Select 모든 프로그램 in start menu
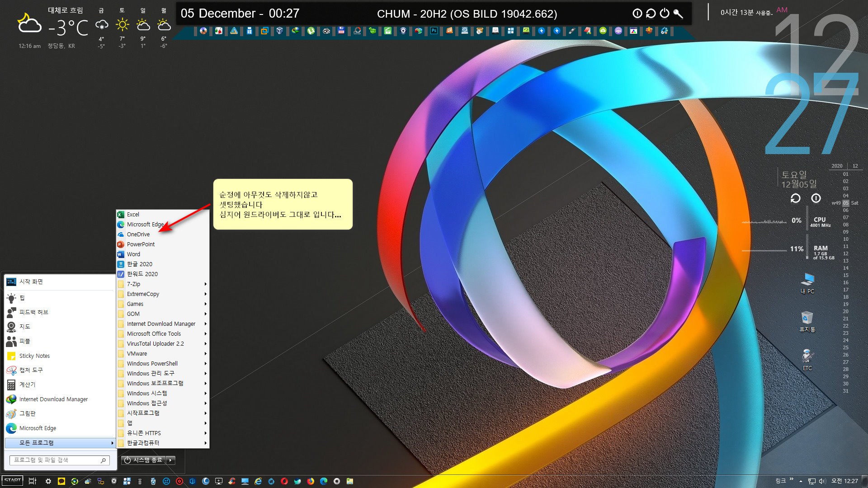Screen dimensions: 868x488 (x=60, y=443)
